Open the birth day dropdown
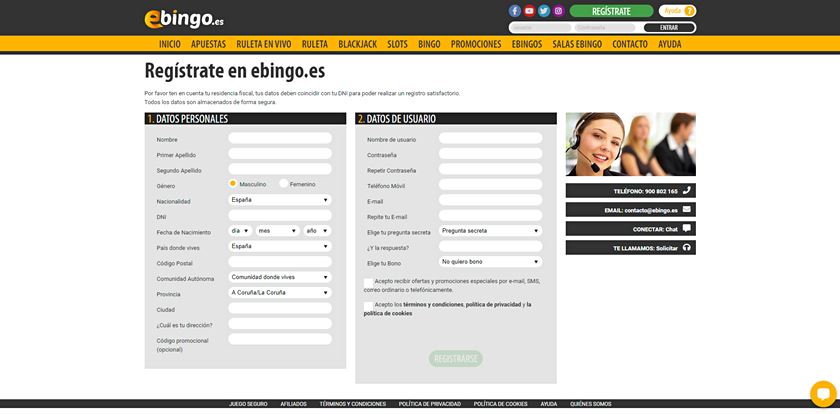Image resolution: width=840 pixels, height=414 pixels. click(x=239, y=231)
